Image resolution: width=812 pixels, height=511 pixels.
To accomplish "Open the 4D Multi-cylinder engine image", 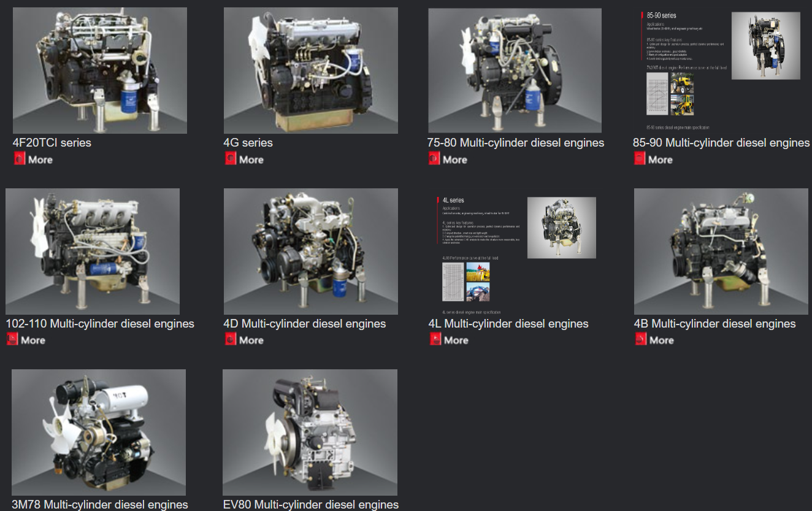I will [x=311, y=252].
